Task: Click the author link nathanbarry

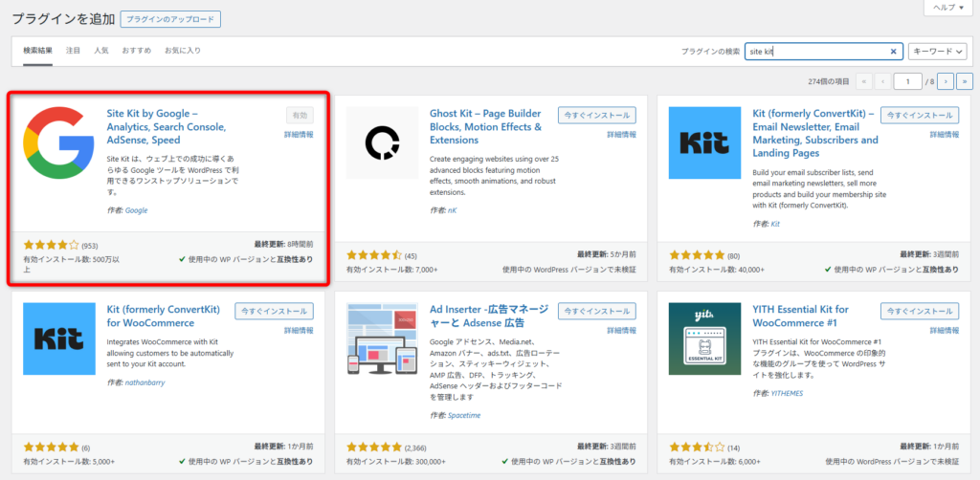Action: coord(145,382)
